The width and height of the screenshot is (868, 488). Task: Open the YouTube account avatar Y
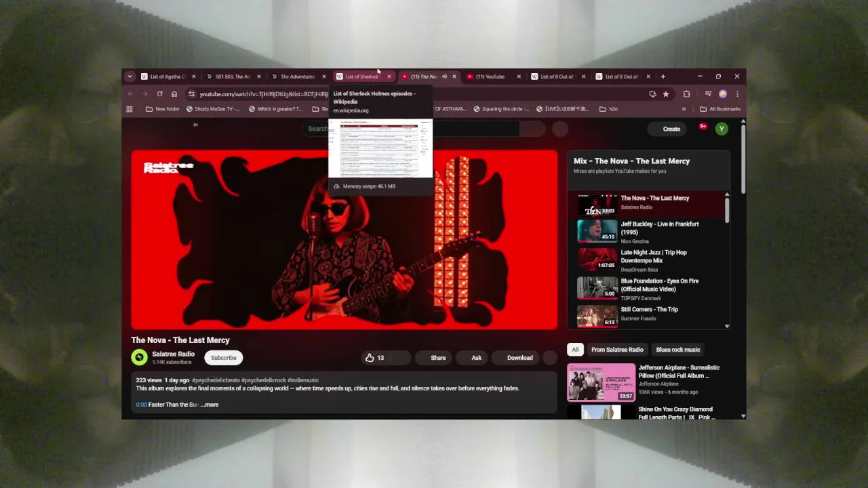(722, 129)
